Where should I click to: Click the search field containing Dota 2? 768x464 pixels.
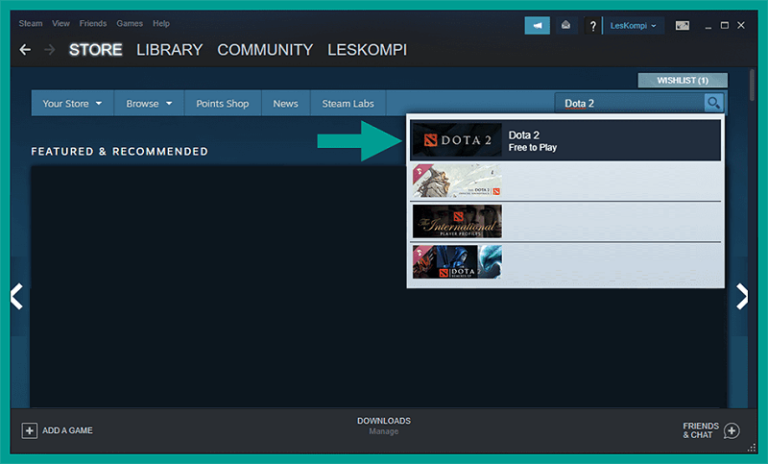(x=629, y=103)
